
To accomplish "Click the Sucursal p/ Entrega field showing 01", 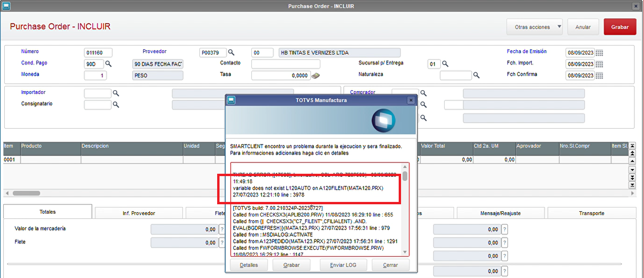I will (434, 64).
